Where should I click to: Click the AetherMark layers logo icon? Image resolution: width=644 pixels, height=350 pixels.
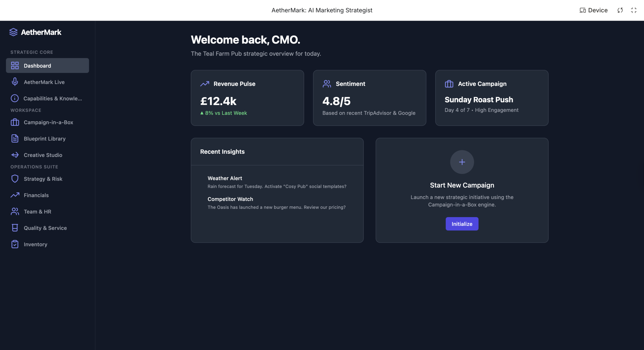point(13,32)
